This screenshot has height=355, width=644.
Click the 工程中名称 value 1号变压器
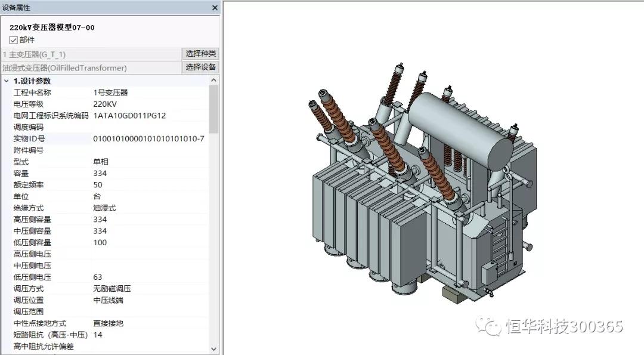pyautogui.click(x=110, y=92)
